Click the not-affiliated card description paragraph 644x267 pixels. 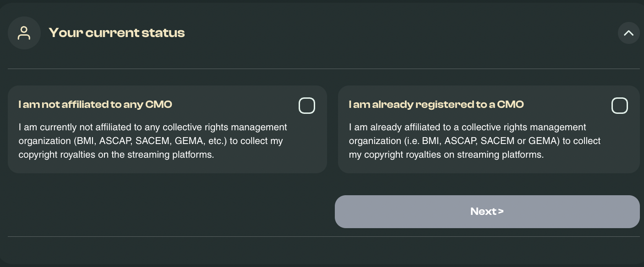click(153, 141)
